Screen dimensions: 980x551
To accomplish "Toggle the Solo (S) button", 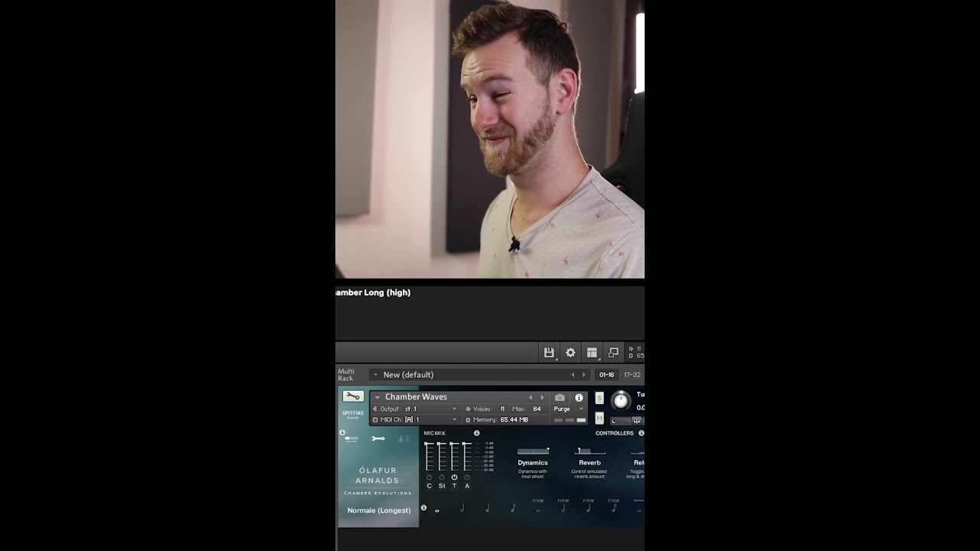I will point(599,398).
